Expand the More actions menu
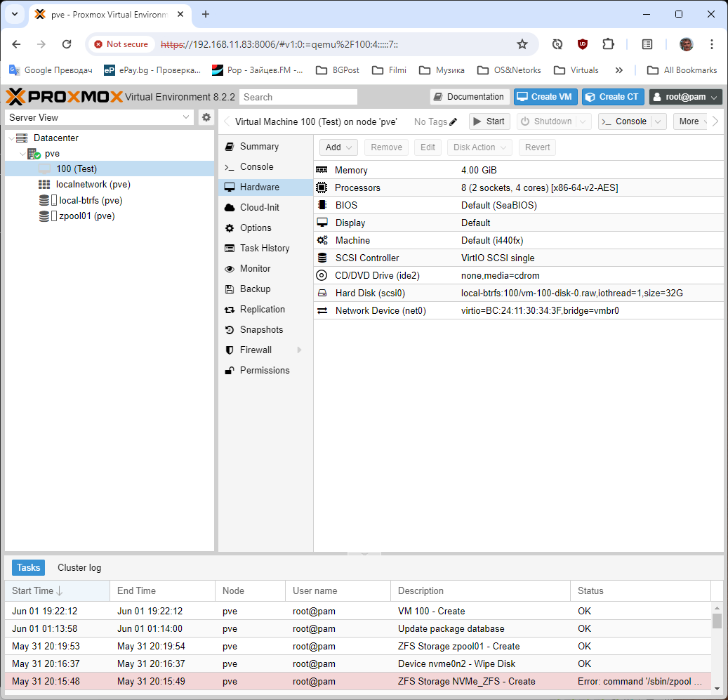Viewport: 728px width, 700px height. pos(691,121)
